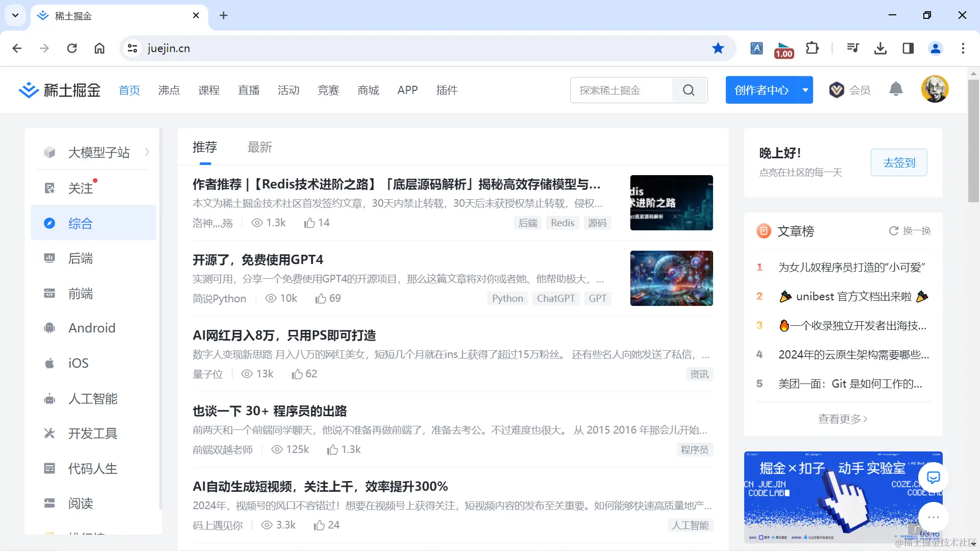980x551 pixels.
Task: Switch to the 最新 tab
Action: [x=260, y=148]
